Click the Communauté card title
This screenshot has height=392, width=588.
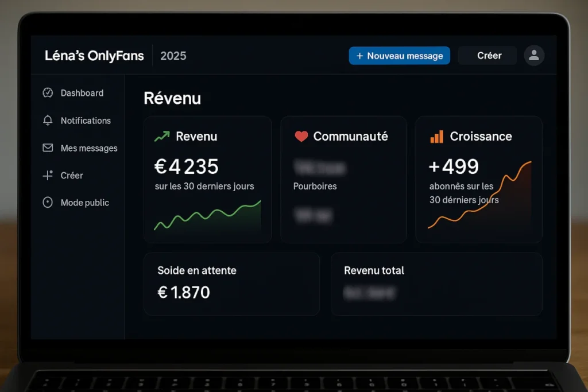[x=351, y=137]
